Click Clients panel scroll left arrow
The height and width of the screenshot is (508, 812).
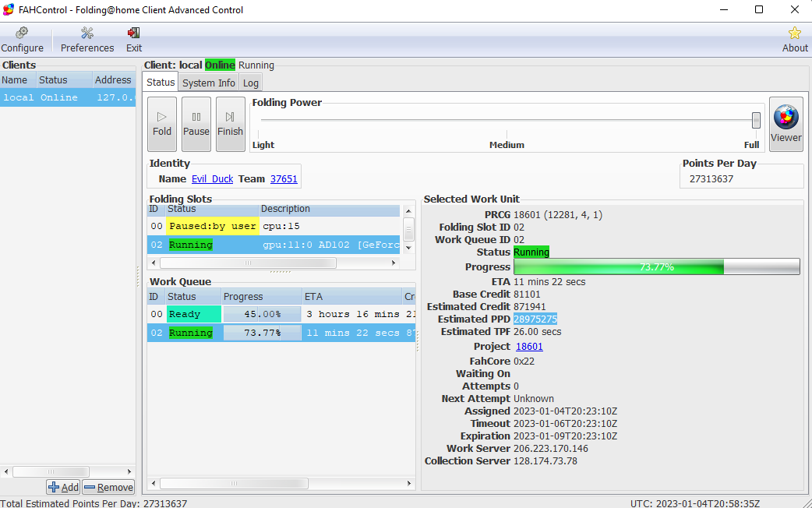(x=6, y=471)
